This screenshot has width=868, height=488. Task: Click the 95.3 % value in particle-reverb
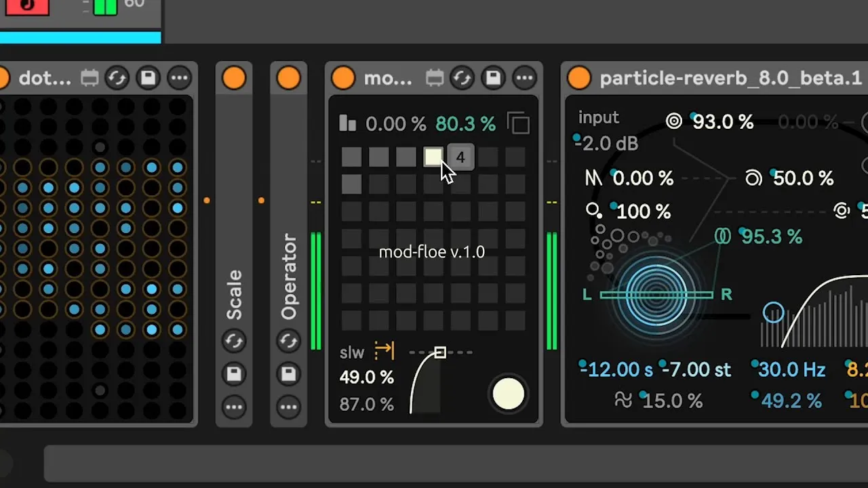(x=772, y=237)
